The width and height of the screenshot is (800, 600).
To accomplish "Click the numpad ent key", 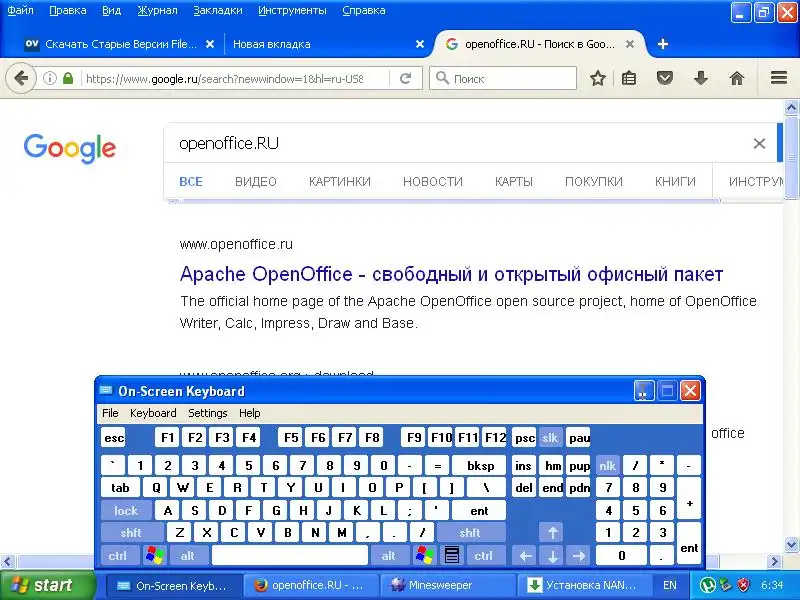I will point(689,543).
